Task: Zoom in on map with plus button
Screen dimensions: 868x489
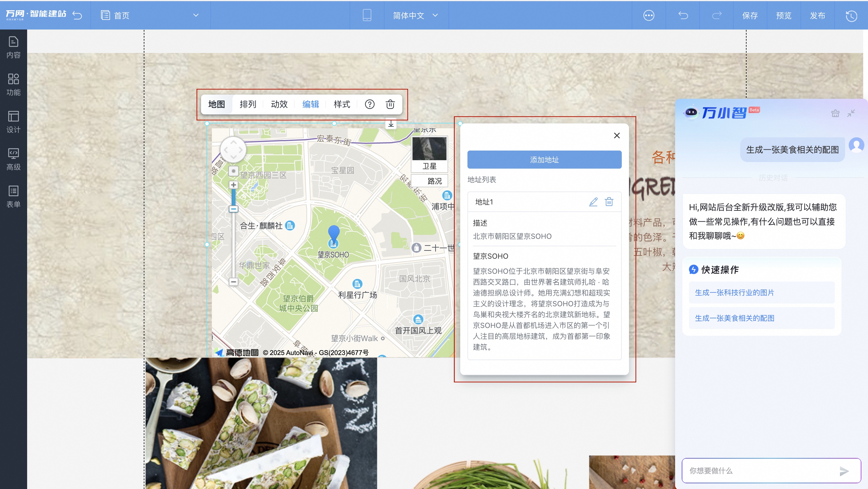Action: click(234, 185)
